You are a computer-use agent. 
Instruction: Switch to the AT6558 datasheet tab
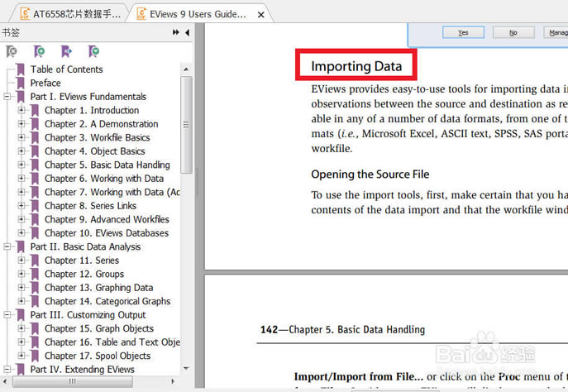point(71,14)
